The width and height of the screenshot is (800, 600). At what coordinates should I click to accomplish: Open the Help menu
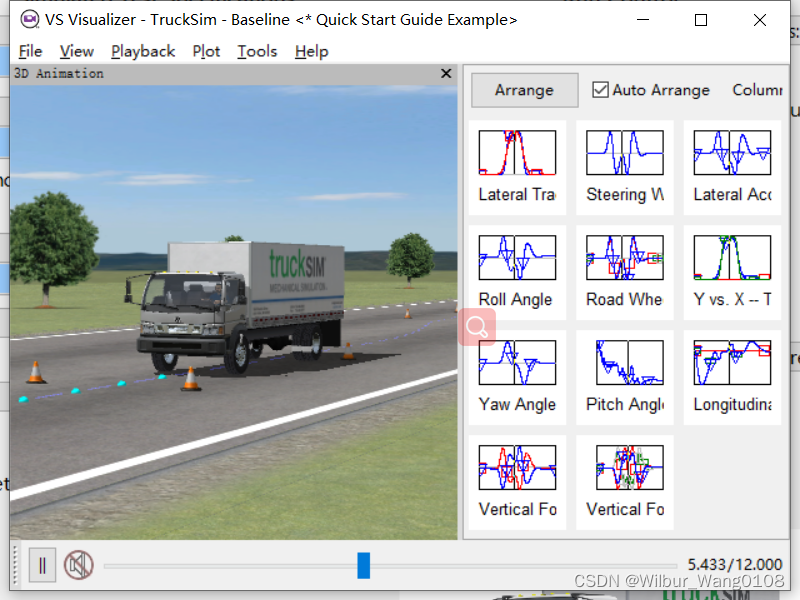(x=311, y=52)
